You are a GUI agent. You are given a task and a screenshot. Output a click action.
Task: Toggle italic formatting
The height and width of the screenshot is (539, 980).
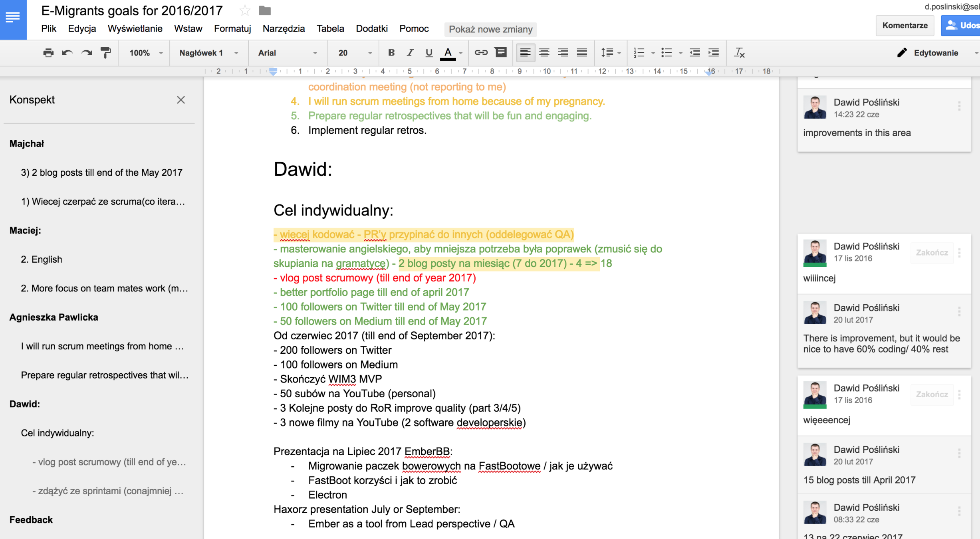point(410,53)
